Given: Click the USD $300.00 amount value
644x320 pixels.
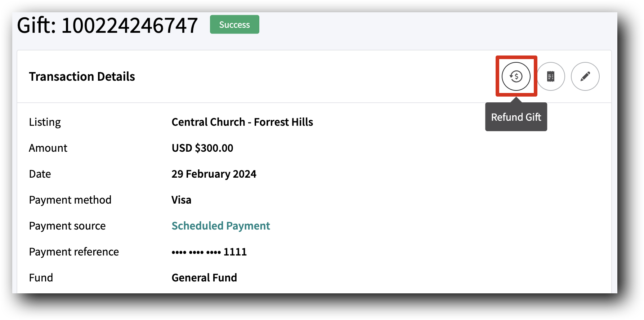Looking at the screenshot, I should [x=202, y=148].
